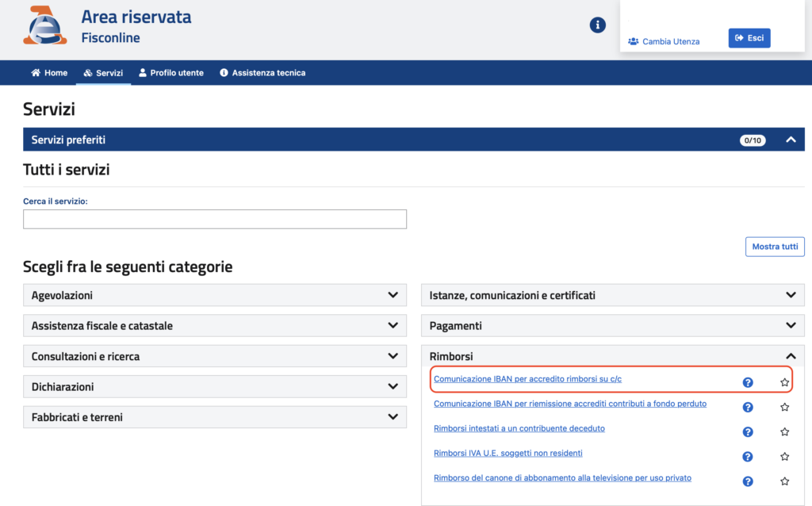Show help for Rimborsi IVA U.E.
This screenshot has height=506, width=812.
click(x=747, y=457)
